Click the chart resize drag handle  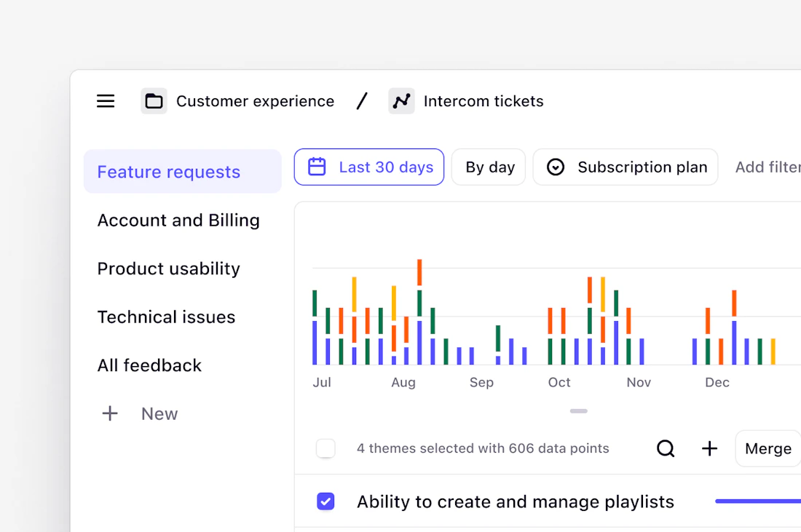[x=578, y=411]
